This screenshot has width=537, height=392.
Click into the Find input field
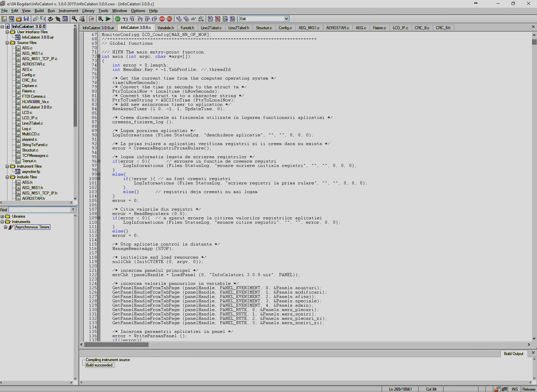[x=40, y=210]
